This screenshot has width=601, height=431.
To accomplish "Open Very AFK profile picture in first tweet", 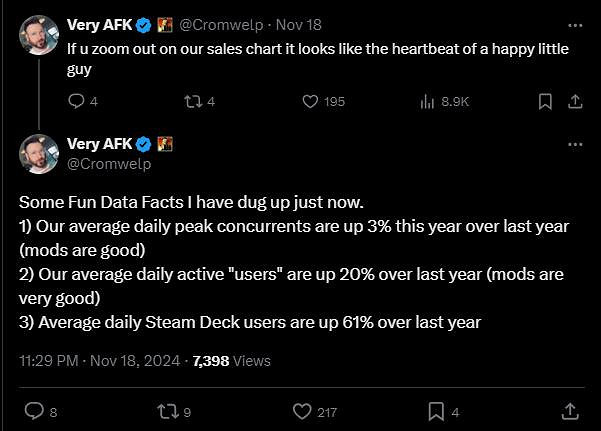I will click(38, 34).
